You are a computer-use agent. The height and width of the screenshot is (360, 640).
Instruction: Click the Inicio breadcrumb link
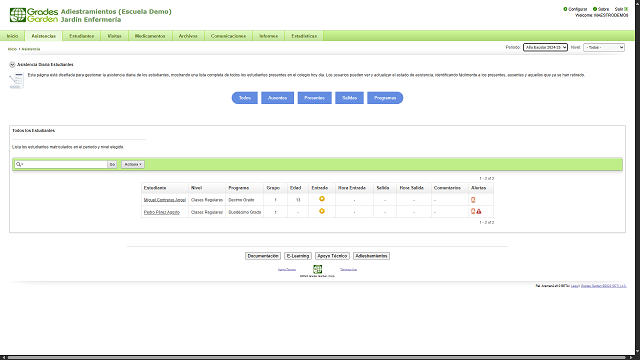[x=12, y=49]
